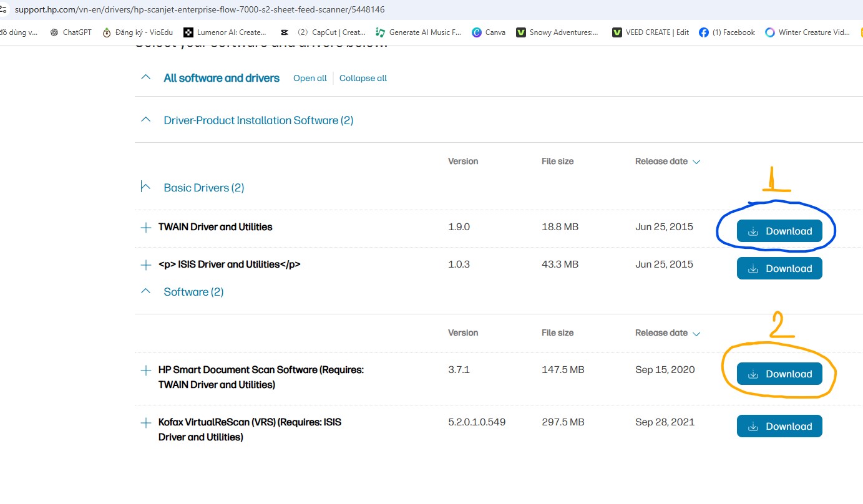The width and height of the screenshot is (863, 504).
Task: Open the Lumenor AI bookmark
Action: coord(225,32)
